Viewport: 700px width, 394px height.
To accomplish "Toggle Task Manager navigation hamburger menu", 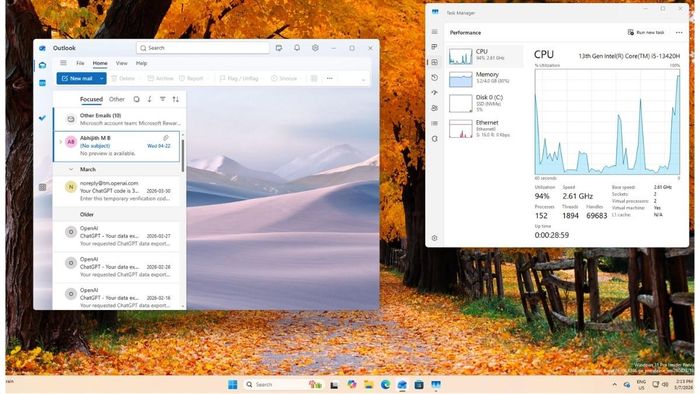I will point(434,32).
